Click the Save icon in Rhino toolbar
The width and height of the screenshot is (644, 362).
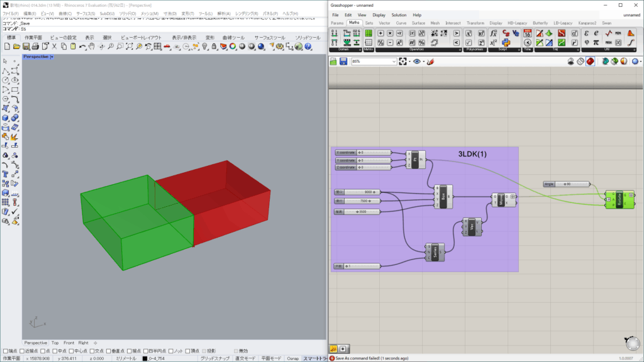[x=26, y=47]
